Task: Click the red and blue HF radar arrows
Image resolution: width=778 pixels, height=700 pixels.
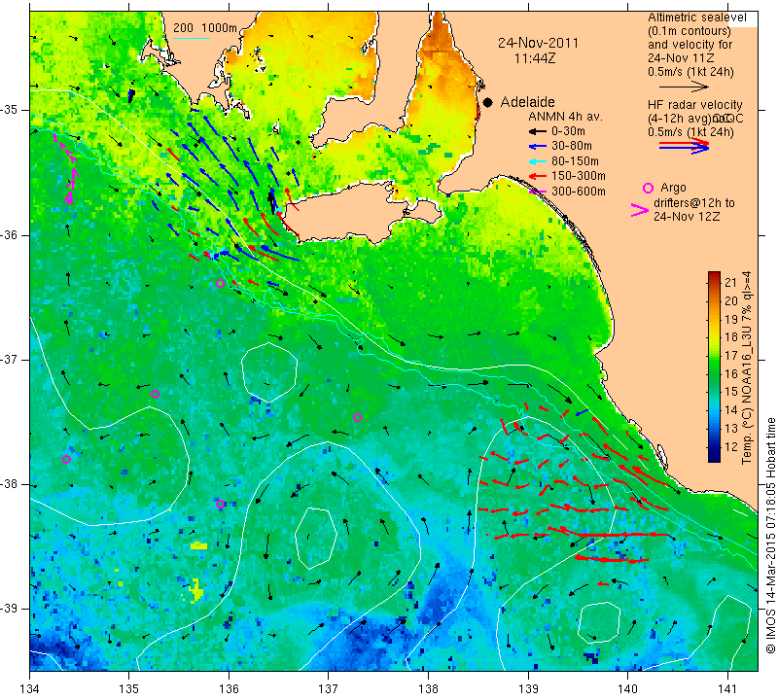Action: coord(685,146)
